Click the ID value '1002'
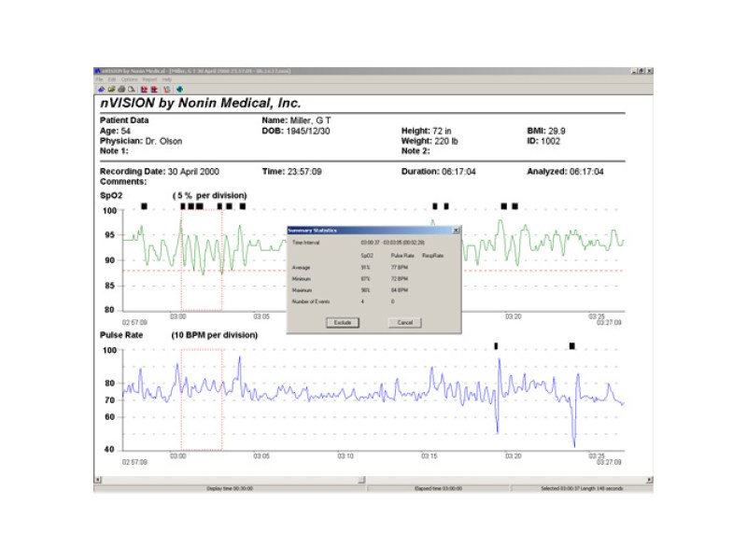Screen dimensions: 747x560 click(550, 141)
